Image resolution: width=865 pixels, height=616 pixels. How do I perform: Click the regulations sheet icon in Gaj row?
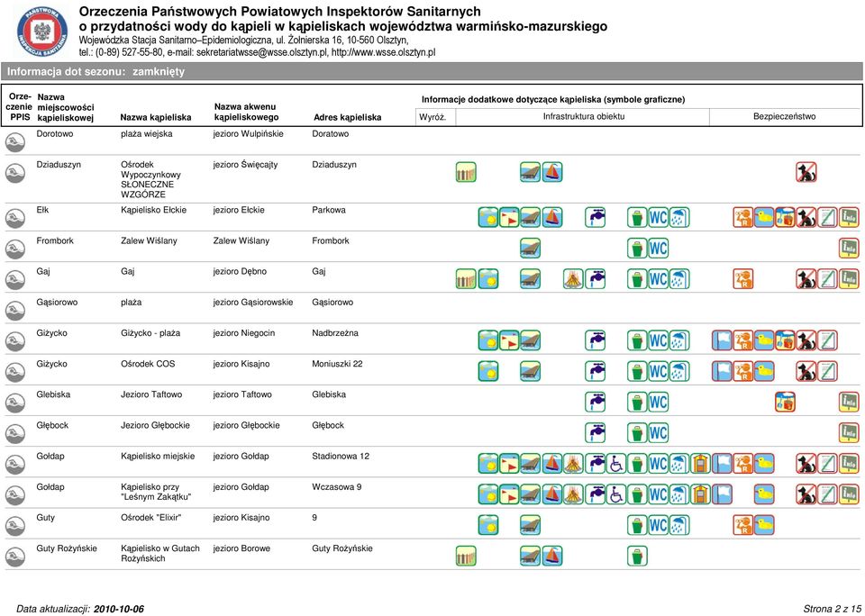827,279
